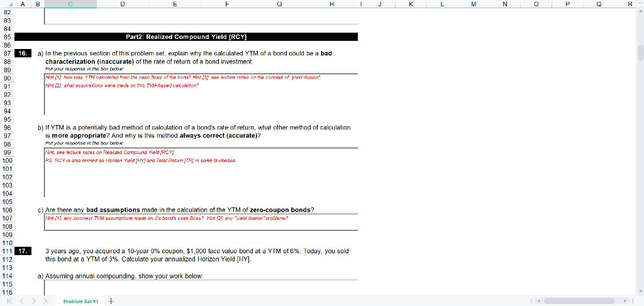Open the Problem Set #1 sheet tab
Image resolution: width=644 pixels, height=306 pixels.
pos(81,301)
